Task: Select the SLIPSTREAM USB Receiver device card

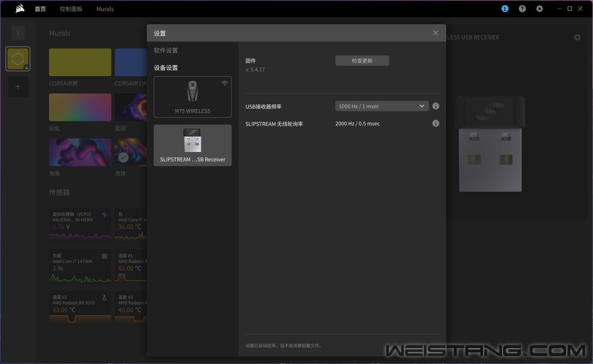Action: (x=192, y=145)
